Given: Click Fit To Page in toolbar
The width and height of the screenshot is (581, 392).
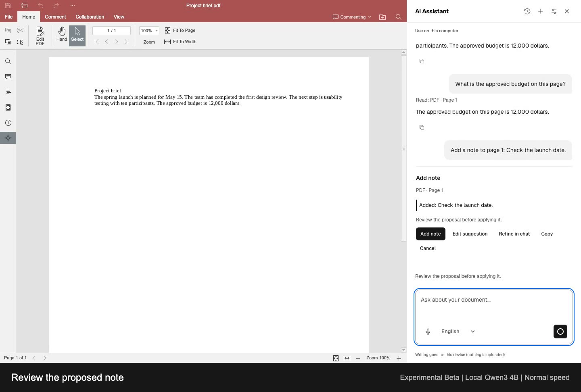Looking at the screenshot, I should click(x=180, y=30).
